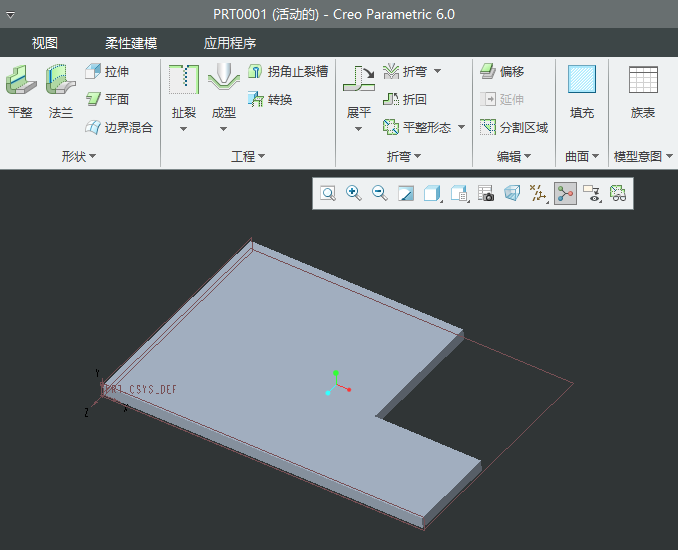678x550 pixels.
Task: Switch to the 柔性建模 ribbon tab
Action: click(x=131, y=43)
